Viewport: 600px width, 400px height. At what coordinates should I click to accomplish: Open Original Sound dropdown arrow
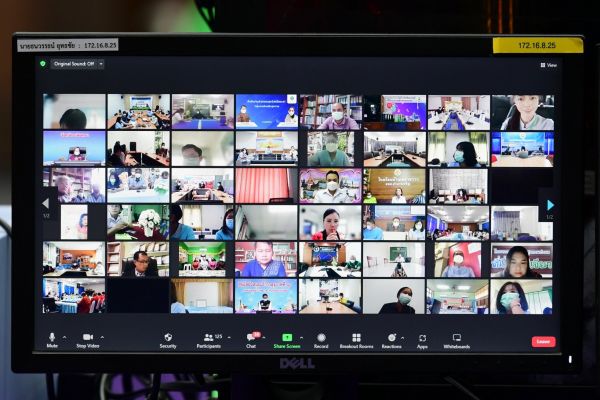101,64
